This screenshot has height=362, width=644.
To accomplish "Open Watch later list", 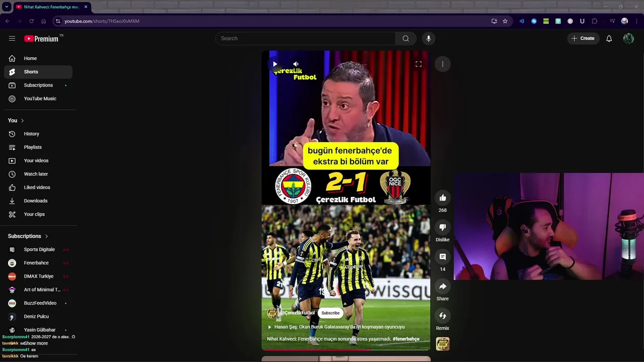I will tap(38, 174).
